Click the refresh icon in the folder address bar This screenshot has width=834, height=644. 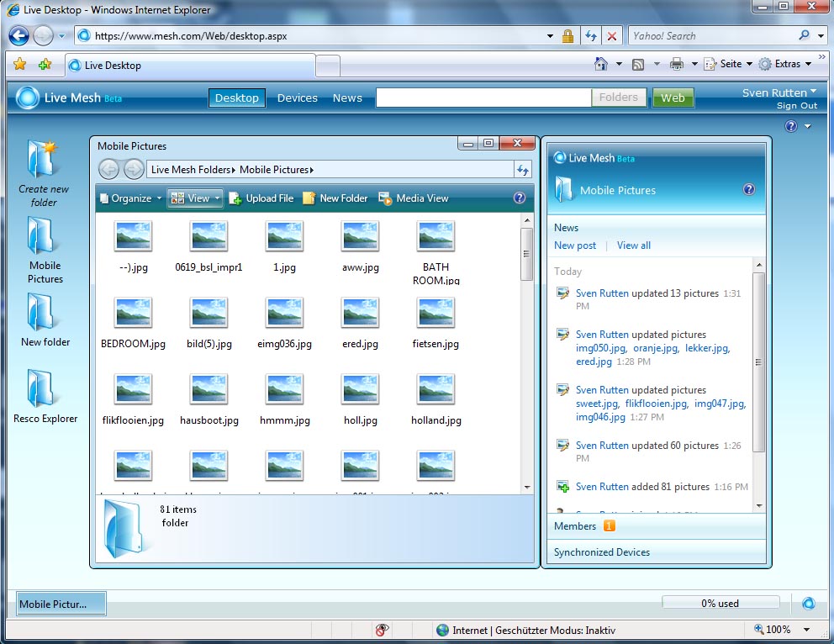[523, 170]
